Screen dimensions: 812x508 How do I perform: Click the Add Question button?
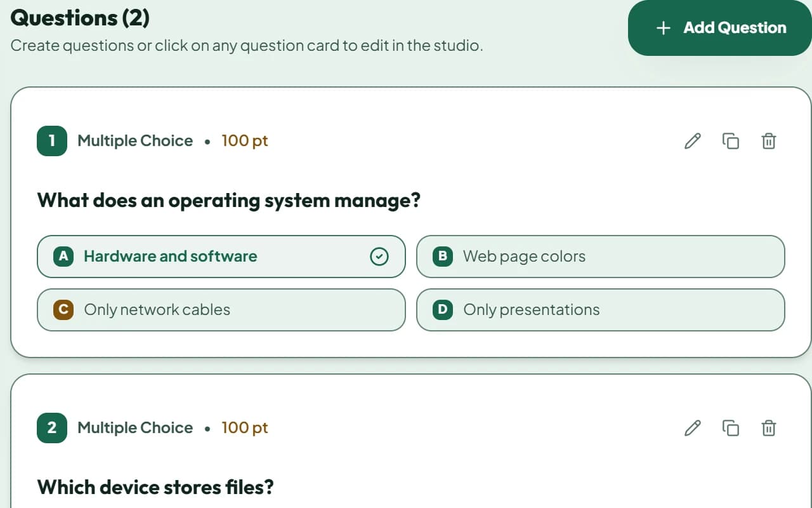pyautogui.click(x=720, y=28)
